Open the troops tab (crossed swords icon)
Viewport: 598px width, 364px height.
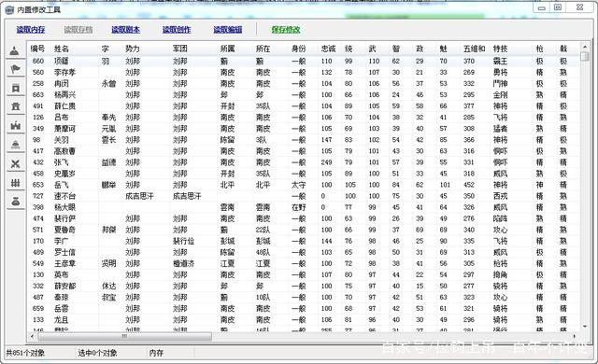tap(15, 163)
